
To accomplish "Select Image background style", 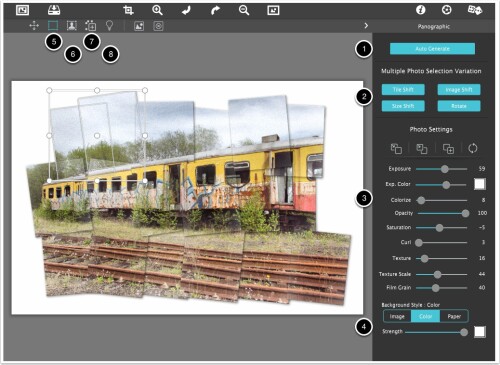I will coord(397,316).
